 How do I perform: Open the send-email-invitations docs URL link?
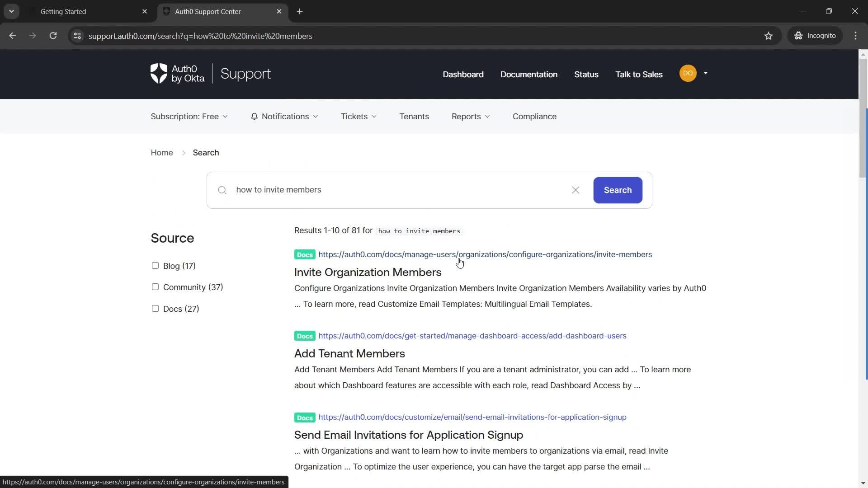(x=472, y=417)
